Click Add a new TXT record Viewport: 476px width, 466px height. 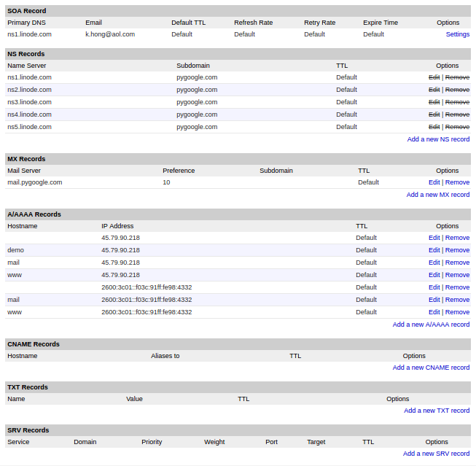click(x=437, y=411)
